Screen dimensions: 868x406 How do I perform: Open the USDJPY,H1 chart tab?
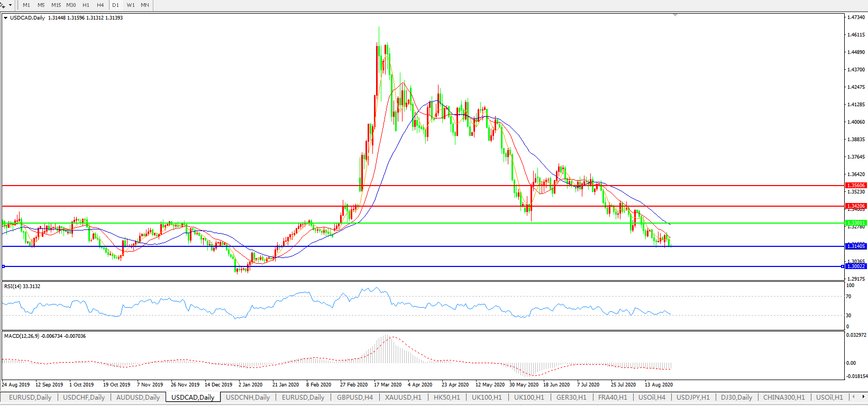(x=693, y=397)
